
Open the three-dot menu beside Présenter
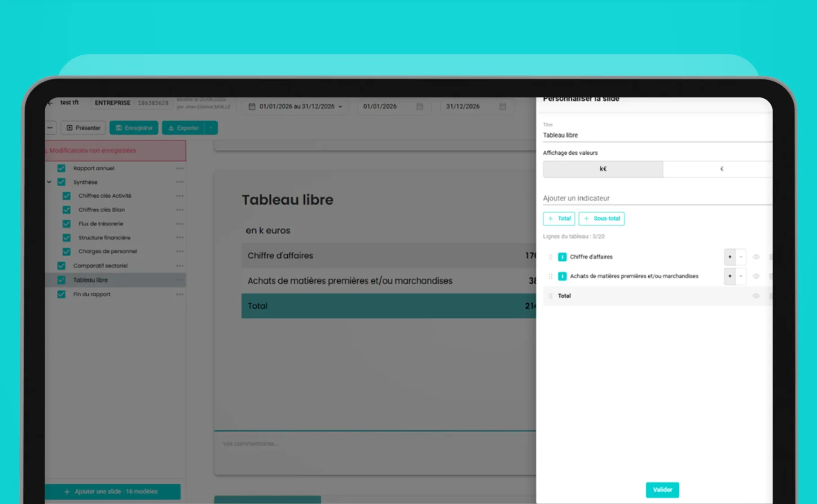pos(50,128)
